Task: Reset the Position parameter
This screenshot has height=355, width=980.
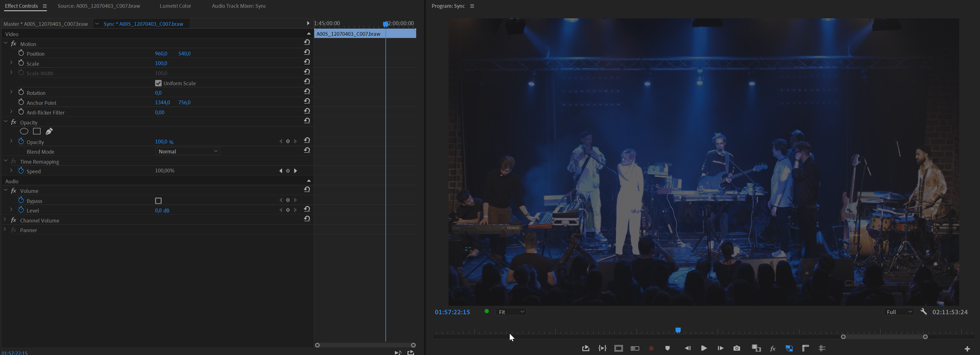Action: (307, 52)
